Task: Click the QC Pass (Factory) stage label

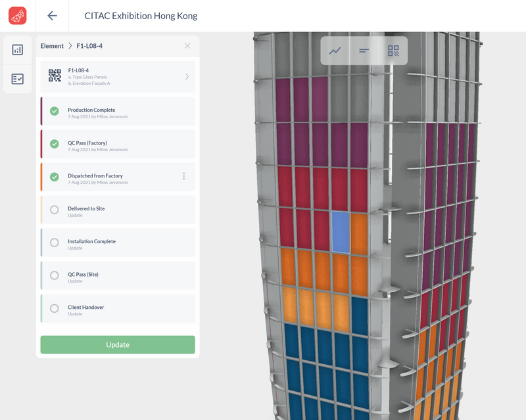Action: pyautogui.click(x=87, y=143)
